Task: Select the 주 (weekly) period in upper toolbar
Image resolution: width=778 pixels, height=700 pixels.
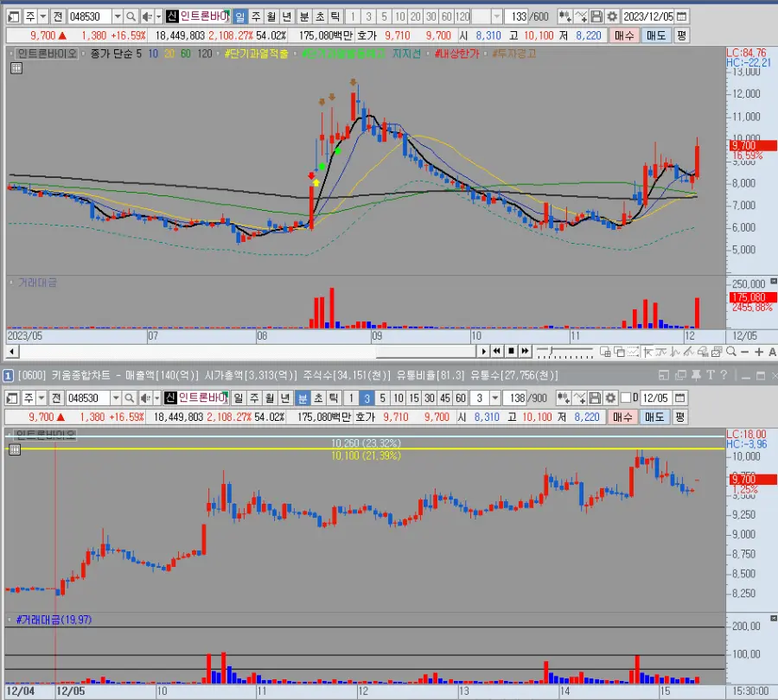Action: (x=256, y=17)
